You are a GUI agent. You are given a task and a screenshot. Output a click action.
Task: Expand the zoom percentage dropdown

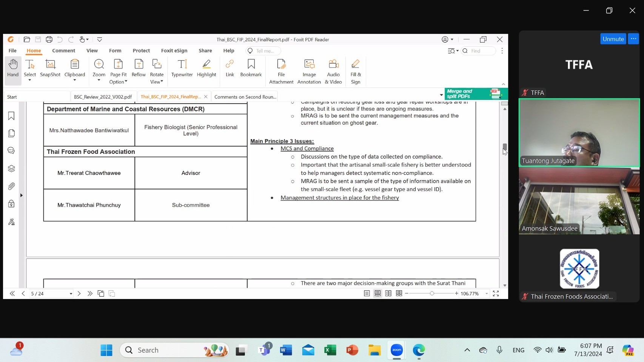[x=487, y=293]
